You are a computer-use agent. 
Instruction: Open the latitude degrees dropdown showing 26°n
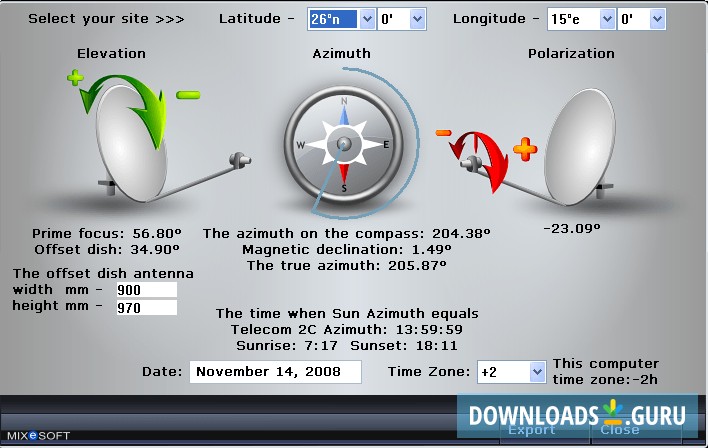coord(367,19)
